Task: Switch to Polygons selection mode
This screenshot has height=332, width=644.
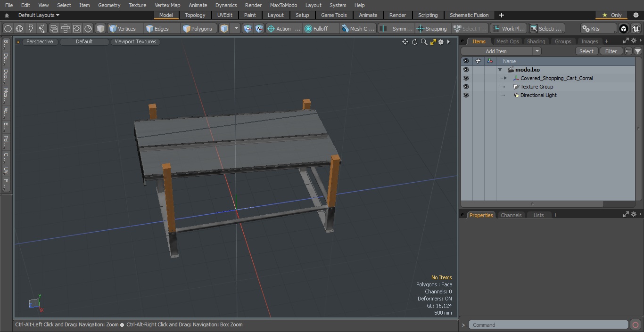Action: (x=199, y=29)
